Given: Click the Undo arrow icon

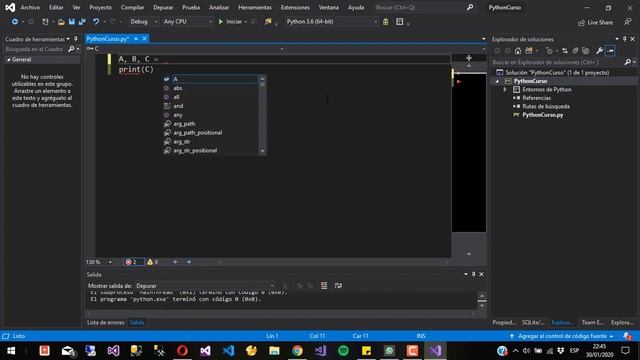Looking at the screenshot, I should [x=96, y=22].
